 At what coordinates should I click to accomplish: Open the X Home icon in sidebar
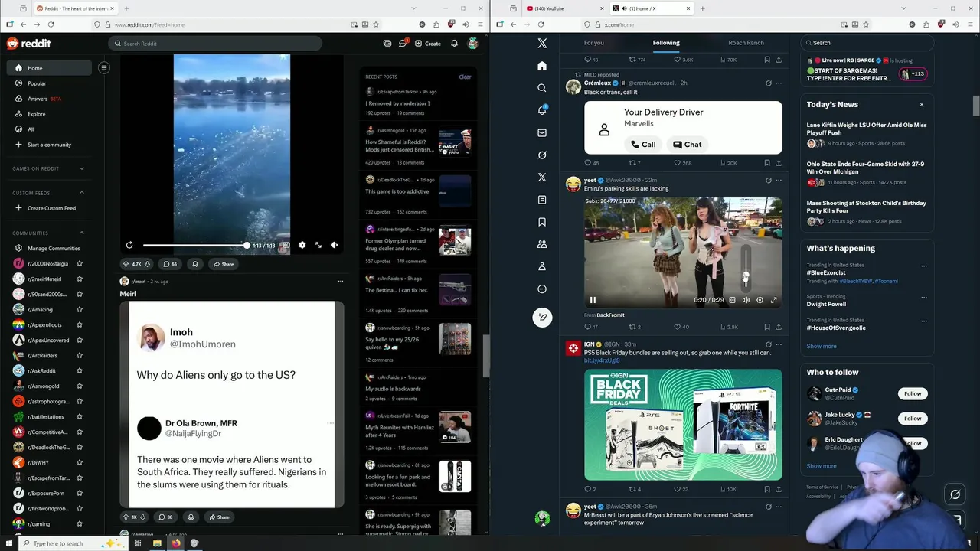pos(542,66)
